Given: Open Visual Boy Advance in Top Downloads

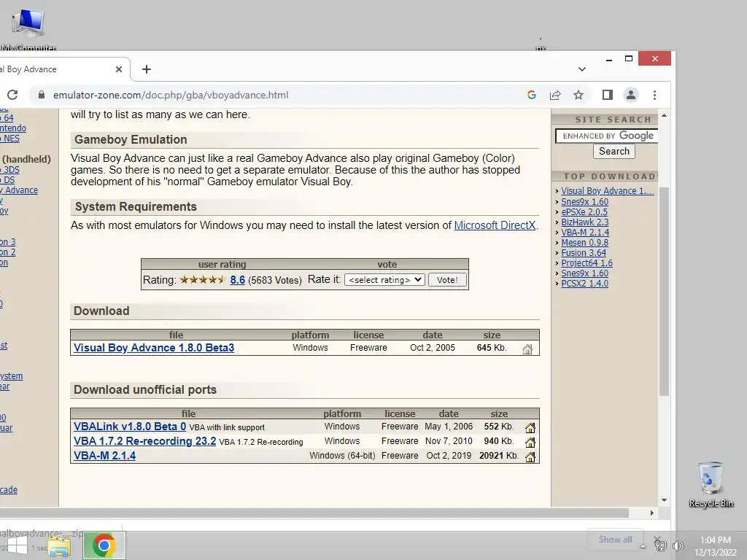Looking at the screenshot, I should pos(608,190).
